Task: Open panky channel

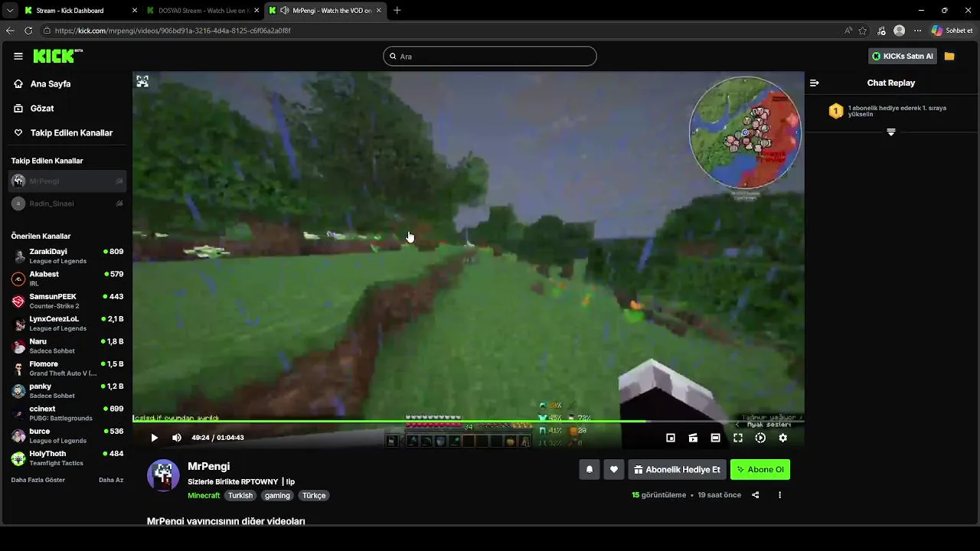Action: (67, 391)
